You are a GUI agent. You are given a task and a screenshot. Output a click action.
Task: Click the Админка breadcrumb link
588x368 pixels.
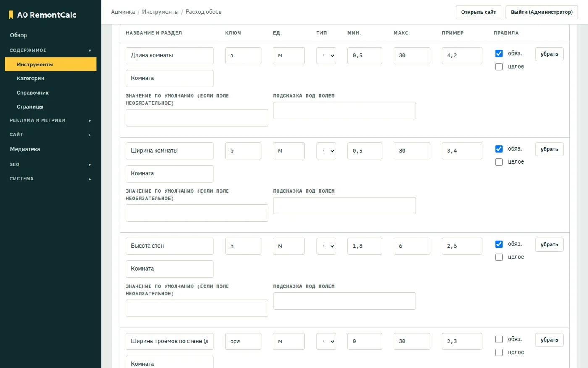[123, 12]
